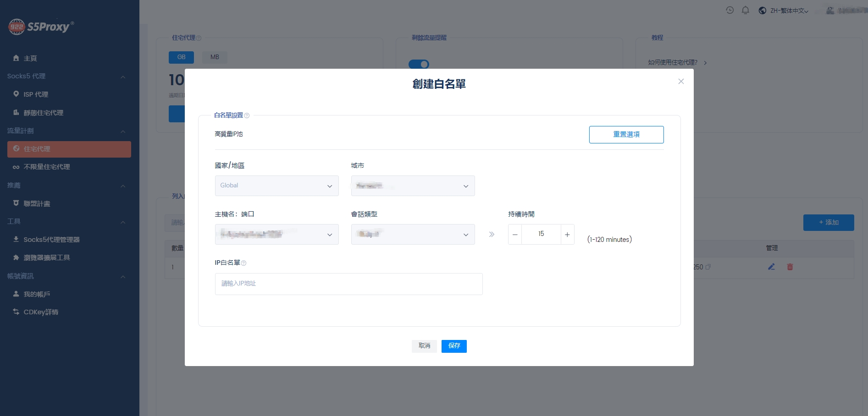
Task: Open ISP 代理 in the sidebar
Action: 36,94
